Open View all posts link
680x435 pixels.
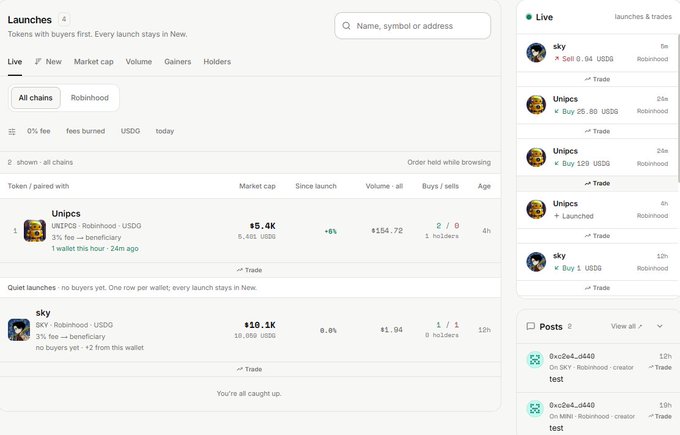626,326
